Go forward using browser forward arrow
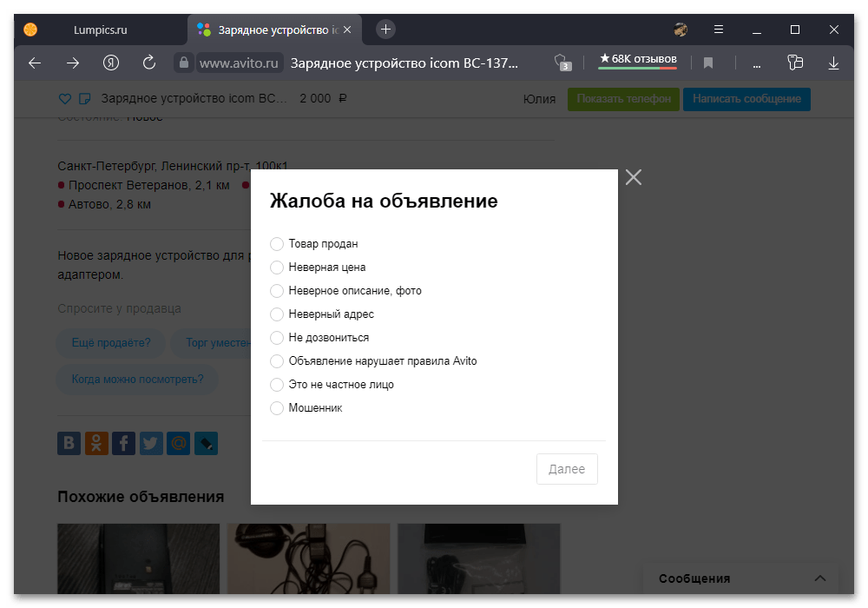 73,63
